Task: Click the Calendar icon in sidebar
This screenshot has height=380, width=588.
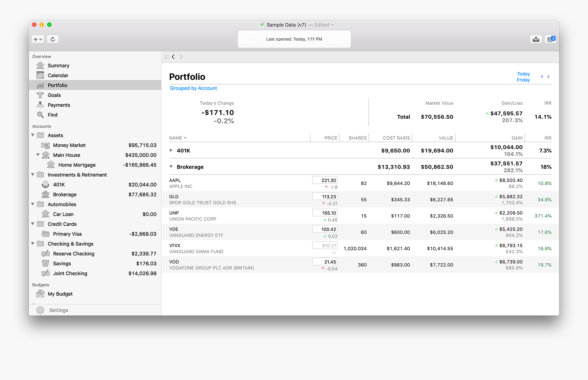Action: (40, 75)
